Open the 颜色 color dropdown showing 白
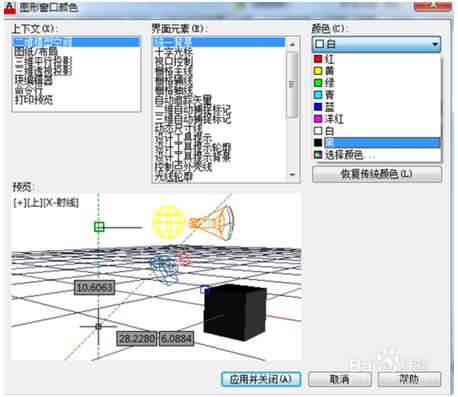458x397 pixels. (376, 44)
